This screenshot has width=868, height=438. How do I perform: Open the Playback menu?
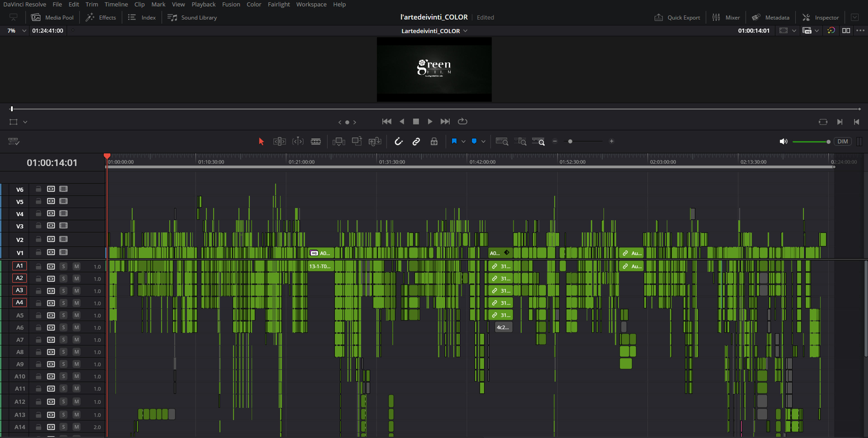point(203,4)
